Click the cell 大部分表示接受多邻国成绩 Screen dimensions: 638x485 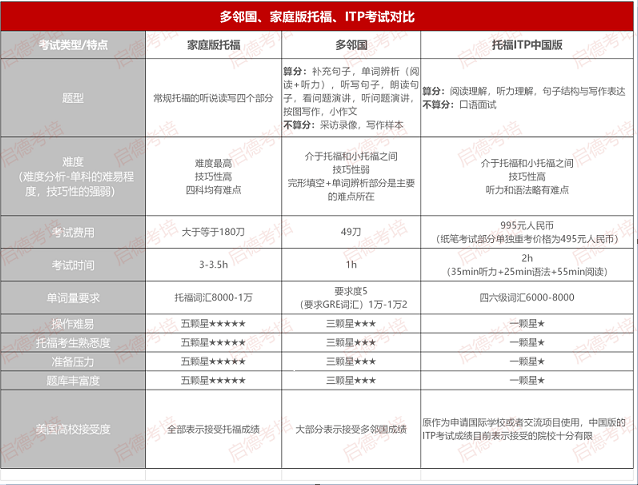(x=351, y=429)
